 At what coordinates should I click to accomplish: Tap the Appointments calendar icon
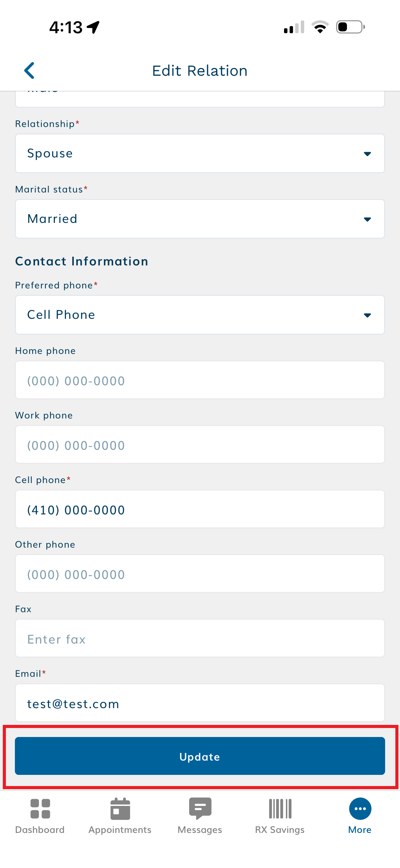coord(120,809)
